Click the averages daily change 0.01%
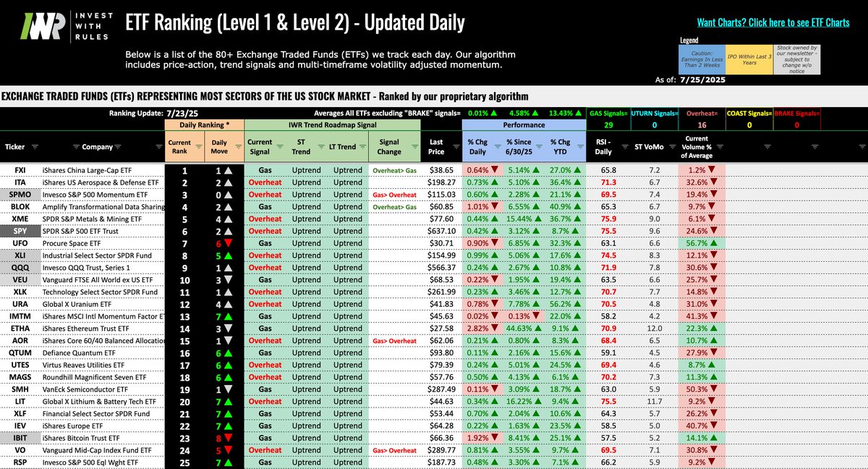Image resolution: width=868 pixels, height=469 pixels. 483,114
